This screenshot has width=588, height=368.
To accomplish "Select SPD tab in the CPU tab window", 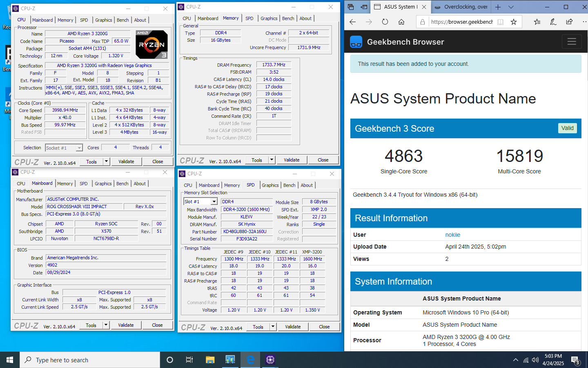I will point(84,20).
